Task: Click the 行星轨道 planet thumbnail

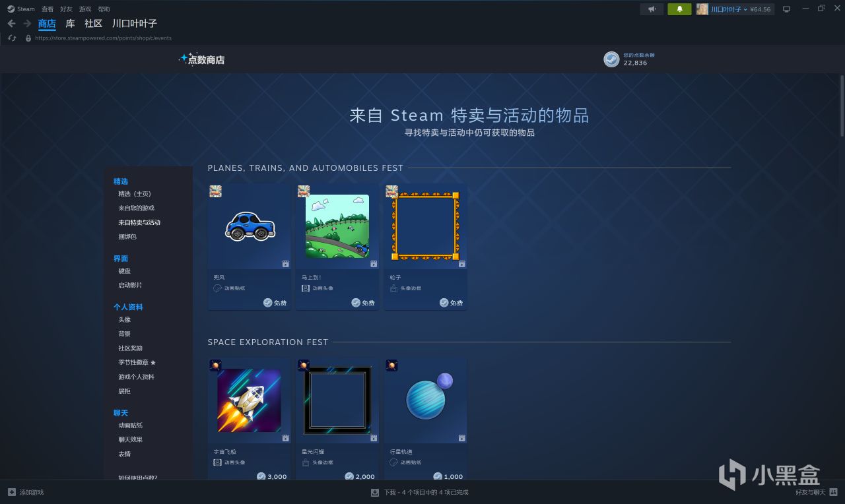Action: coord(428,396)
